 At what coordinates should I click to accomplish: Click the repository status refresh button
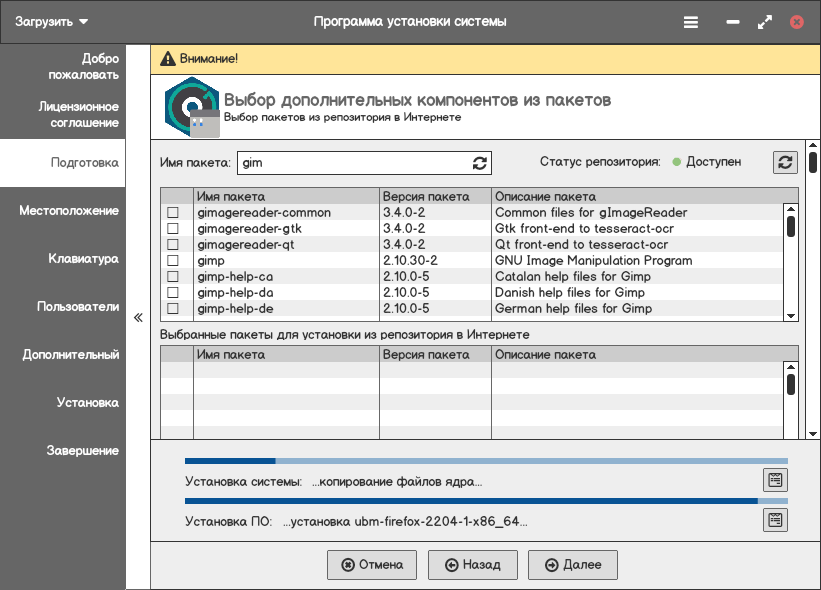785,162
